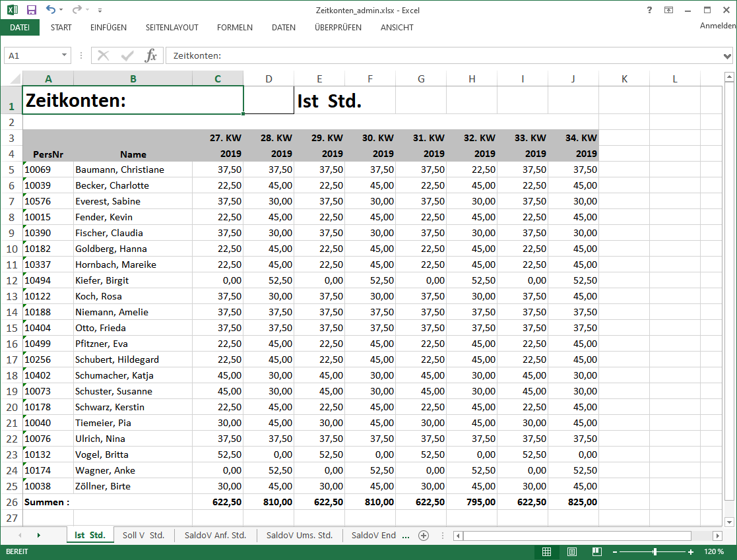Click Anmelden to sign in
Screen dimensions: 737x560
coord(718,26)
